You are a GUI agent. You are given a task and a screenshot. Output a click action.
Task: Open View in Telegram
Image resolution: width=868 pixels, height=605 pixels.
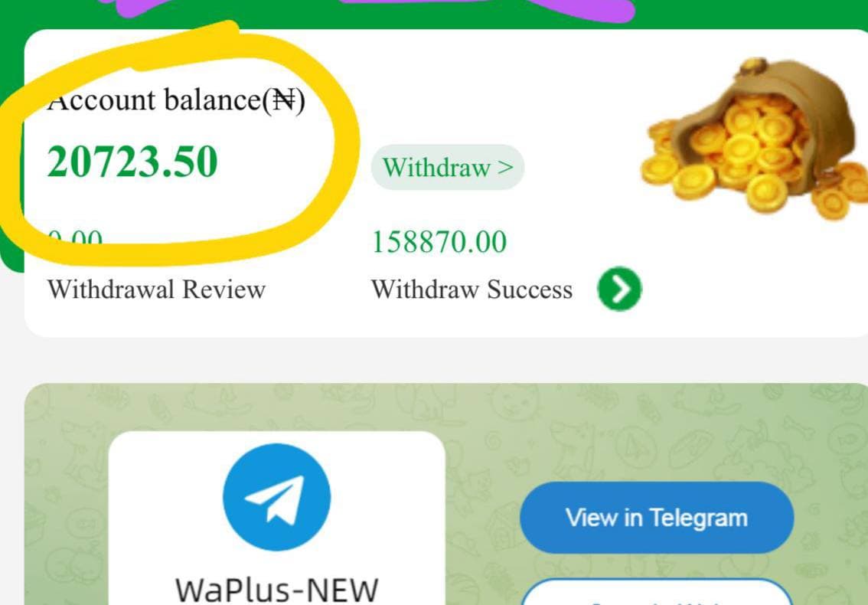(657, 518)
